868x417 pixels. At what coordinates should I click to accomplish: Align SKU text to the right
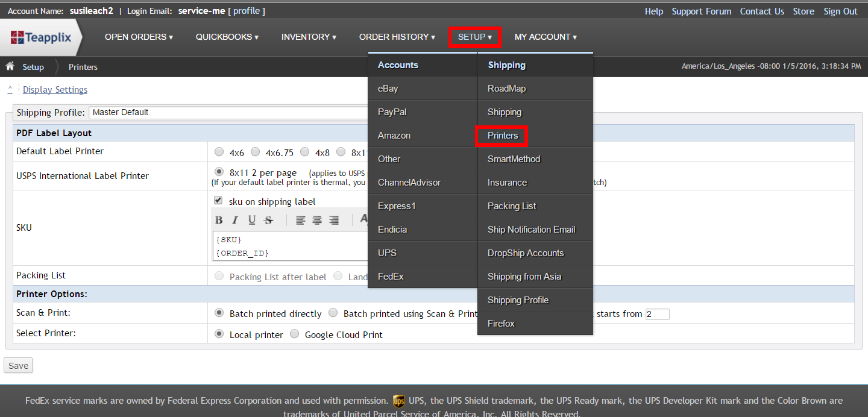[334, 220]
